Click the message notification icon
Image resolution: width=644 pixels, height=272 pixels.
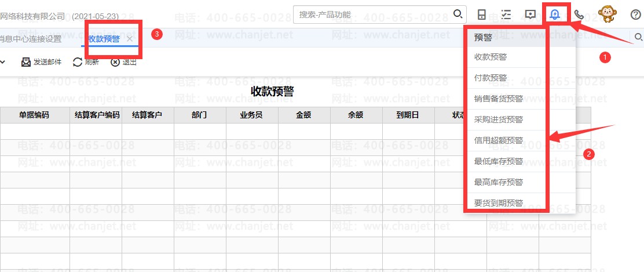pos(530,14)
